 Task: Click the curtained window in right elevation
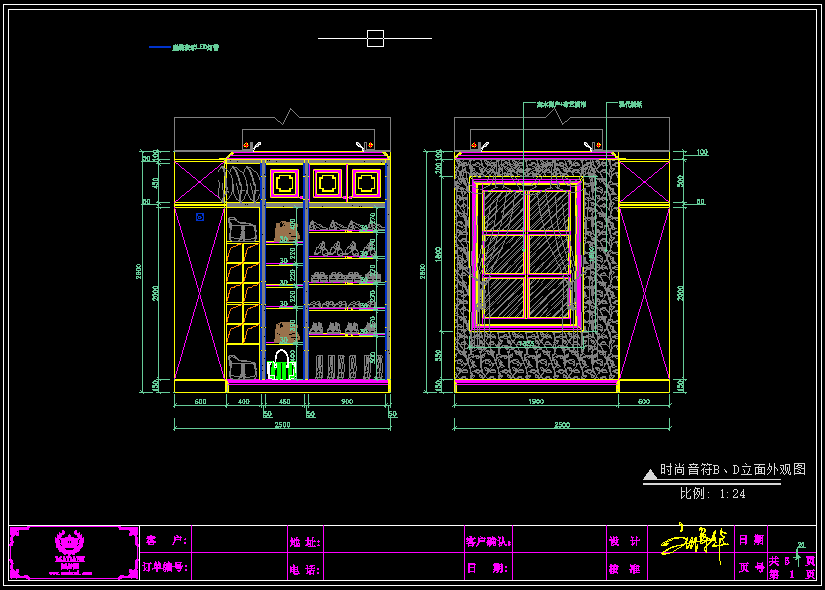click(527, 255)
